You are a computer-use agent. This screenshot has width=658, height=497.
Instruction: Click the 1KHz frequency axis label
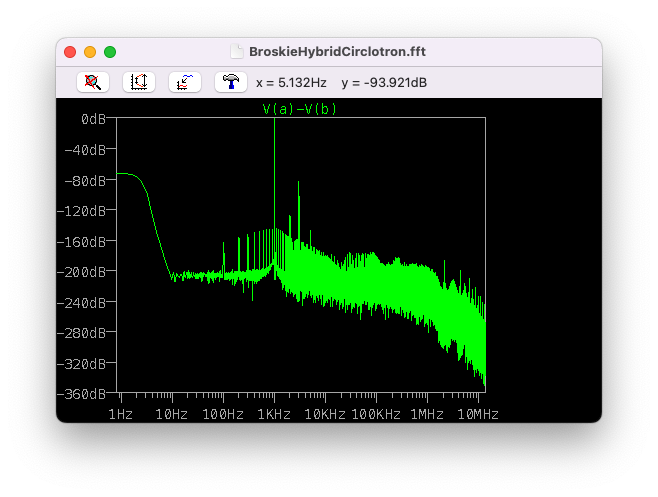coord(274,415)
